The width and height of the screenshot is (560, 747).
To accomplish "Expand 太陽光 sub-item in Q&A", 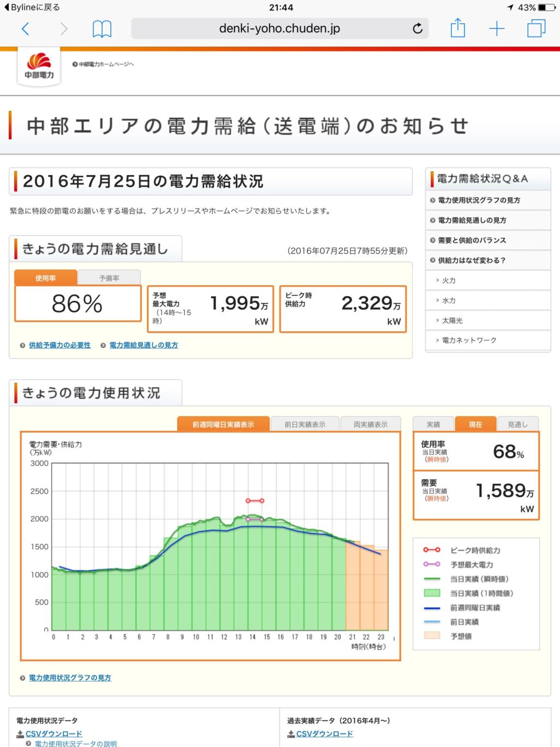I will [x=452, y=320].
